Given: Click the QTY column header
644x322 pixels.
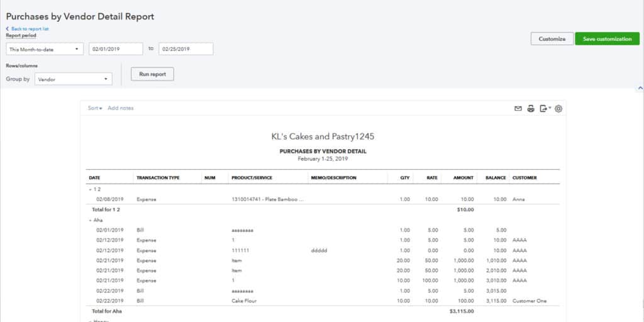Looking at the screenshot, I should click(406, 178).
